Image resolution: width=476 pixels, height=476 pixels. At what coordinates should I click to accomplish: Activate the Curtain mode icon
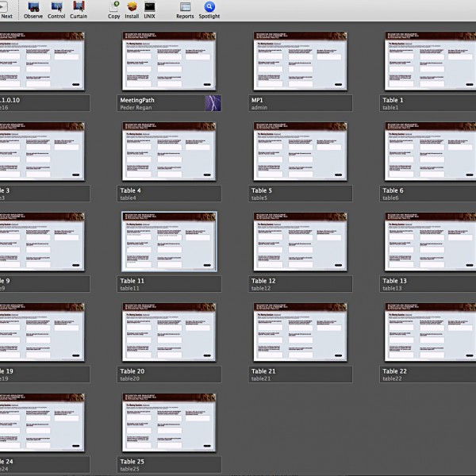tap(79, 6)
